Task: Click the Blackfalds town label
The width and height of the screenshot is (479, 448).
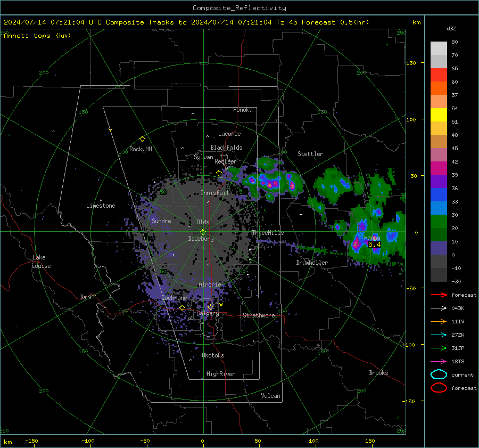Action: 226,148
